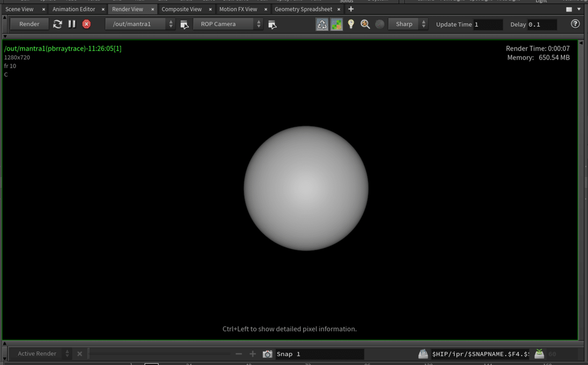Viewport: 588px width, 365px height.
Task: Close the Animation Editor tab
Action: click(104, 9)
